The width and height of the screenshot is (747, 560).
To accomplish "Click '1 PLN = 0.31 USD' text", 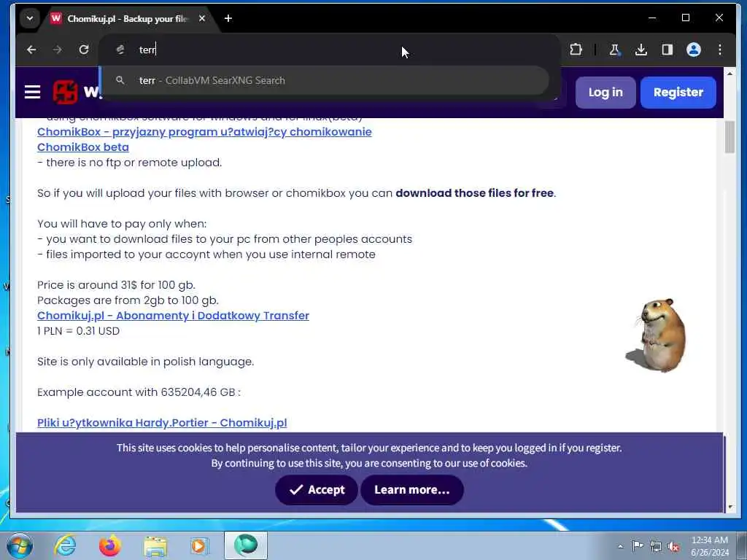I will tap(78, 331).
